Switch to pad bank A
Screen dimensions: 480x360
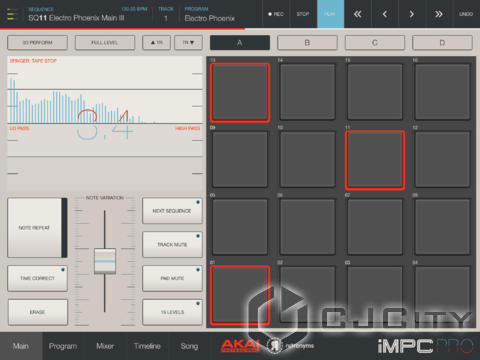(x=240, y=43)
